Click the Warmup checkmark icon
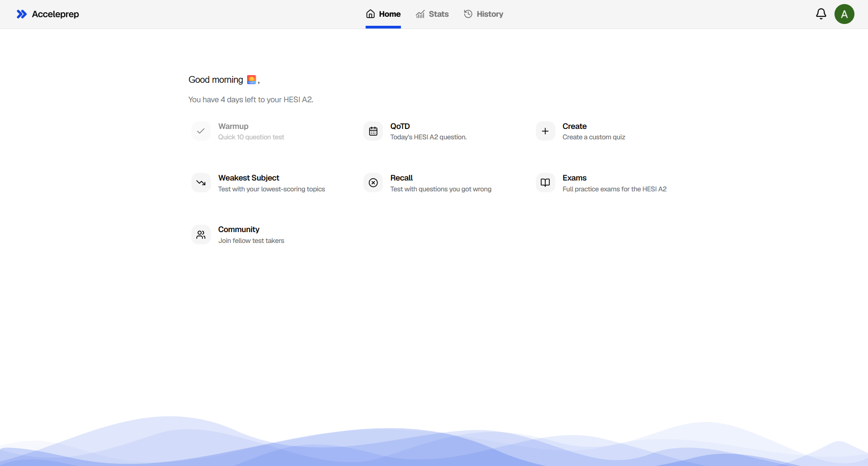Image resolution: width=868 pixels, height=466 pixels. (201, 131)
